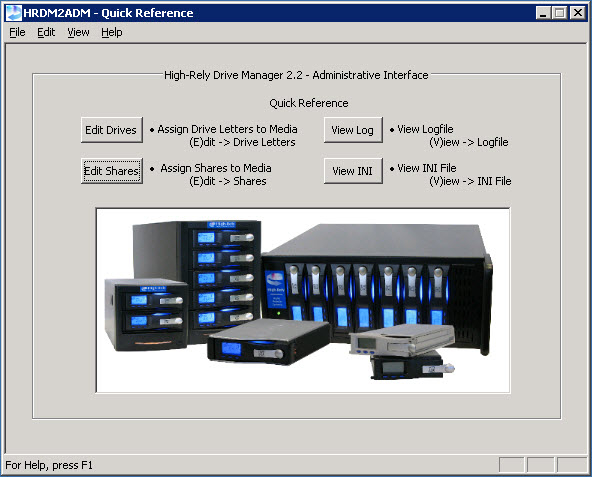Click the 'High-Rely Drive Manager 2.2' group title
Image resolution: width=592 pixels, height=477 pixels.
point(296,75)
